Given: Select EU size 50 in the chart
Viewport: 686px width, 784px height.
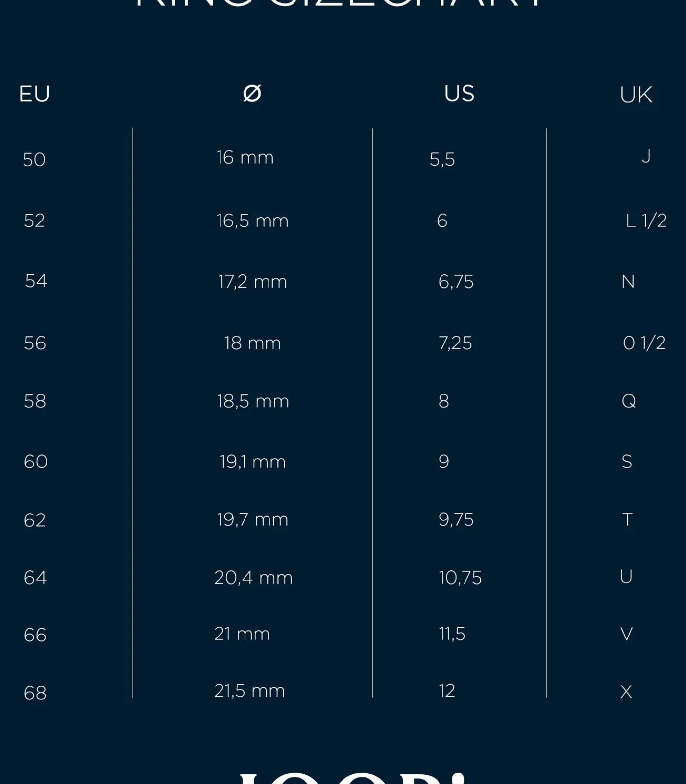Looking at the screenshot, I should click(34, 160).
